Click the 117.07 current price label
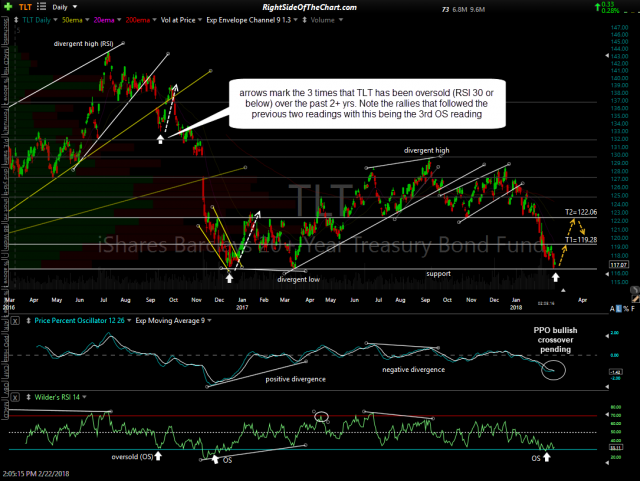The height and width of the screenshot is (481, 640). click(618, 265)
